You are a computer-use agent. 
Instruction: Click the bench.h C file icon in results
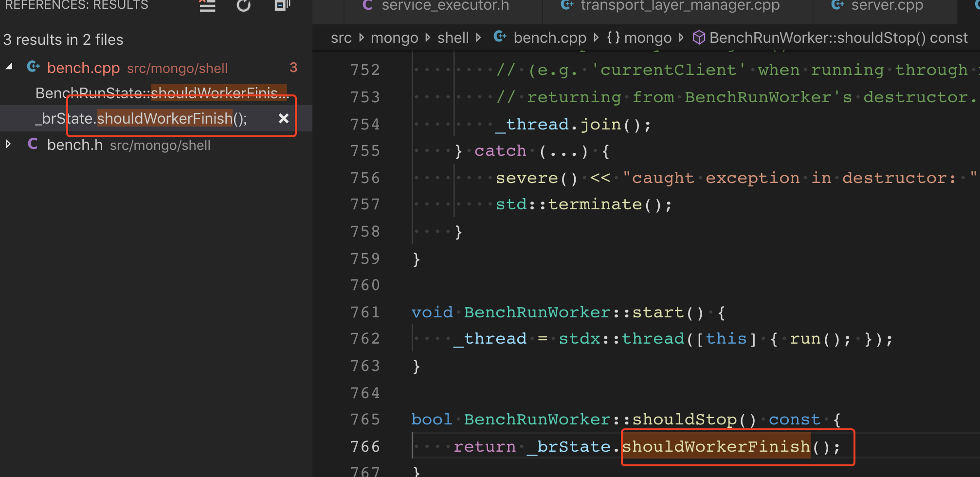33,144
